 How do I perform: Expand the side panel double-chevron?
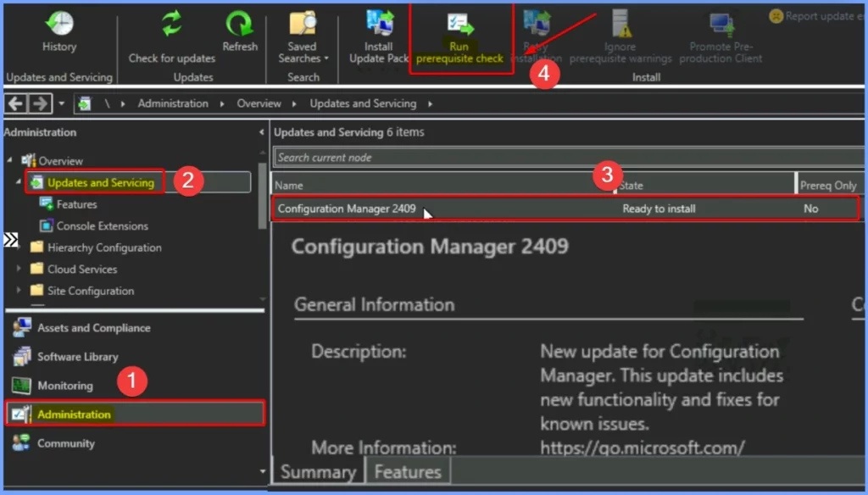(10, 240)
